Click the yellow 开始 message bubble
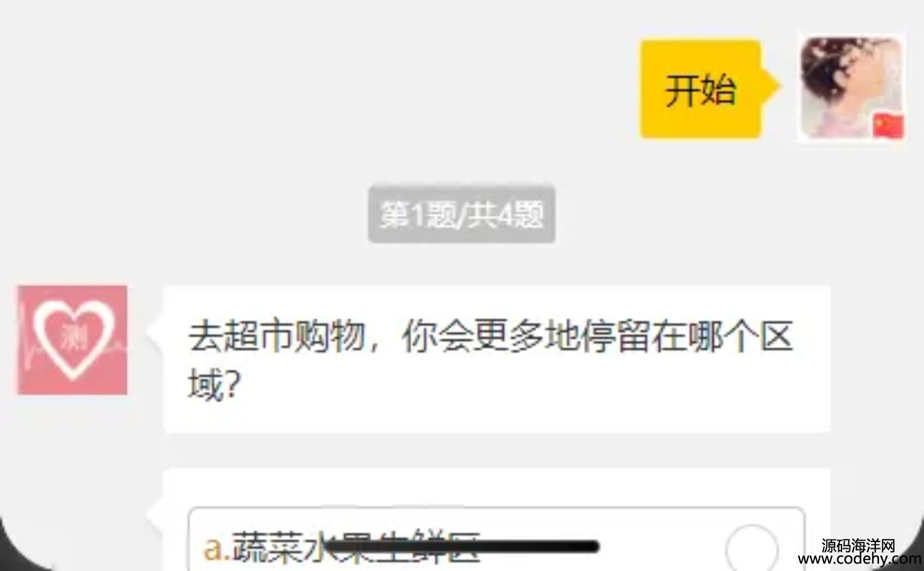The width and height of the screenshot is (924, 571). 700,89
